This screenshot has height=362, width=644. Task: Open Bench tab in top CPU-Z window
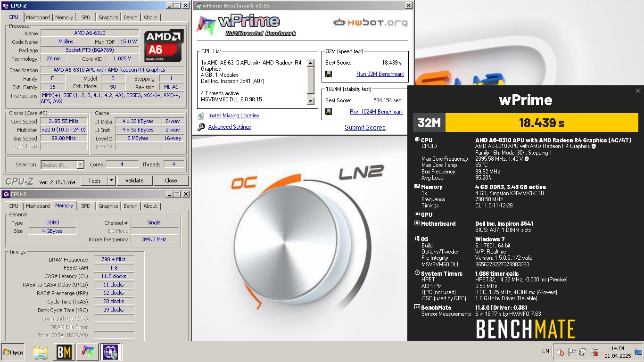pyautogui.click(x=131, y=17)
